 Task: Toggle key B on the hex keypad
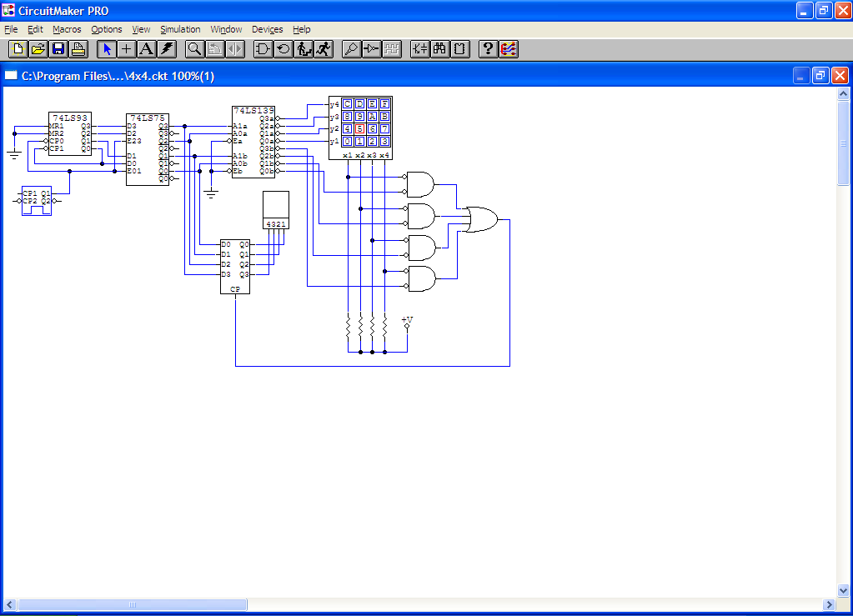pos(384,117)
